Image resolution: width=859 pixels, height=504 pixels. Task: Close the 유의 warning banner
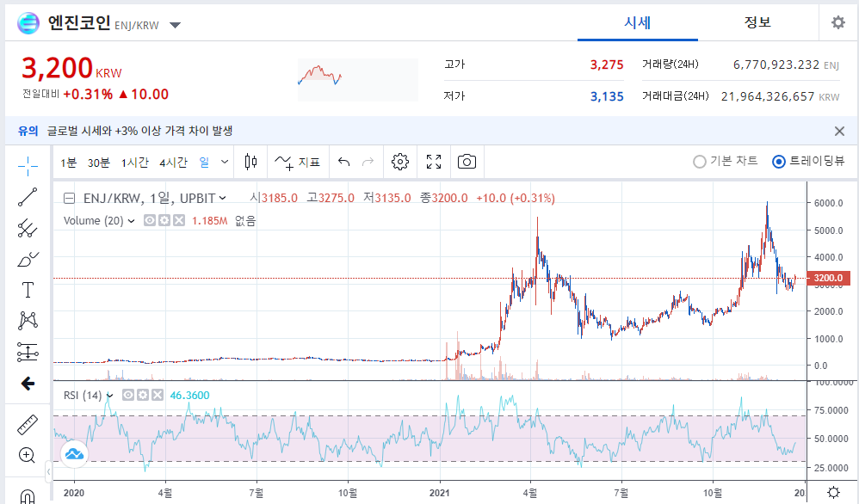tap(839, 132)
